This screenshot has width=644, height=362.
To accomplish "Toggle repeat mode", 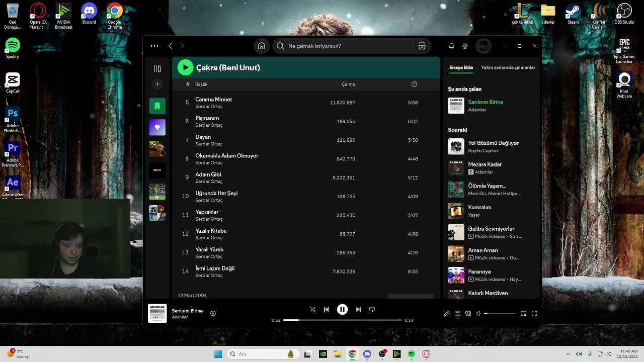I will pos(372,309).
